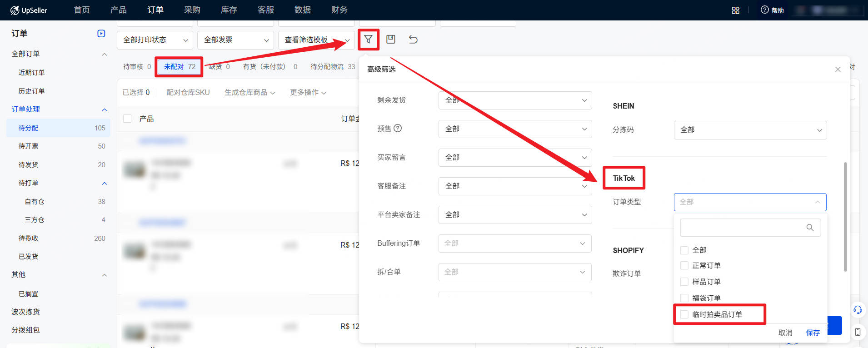The width and height of the screenshot is (868, 348).
Task: Collapse the 订单处理 sidebar group
Action: coord(105,109)
